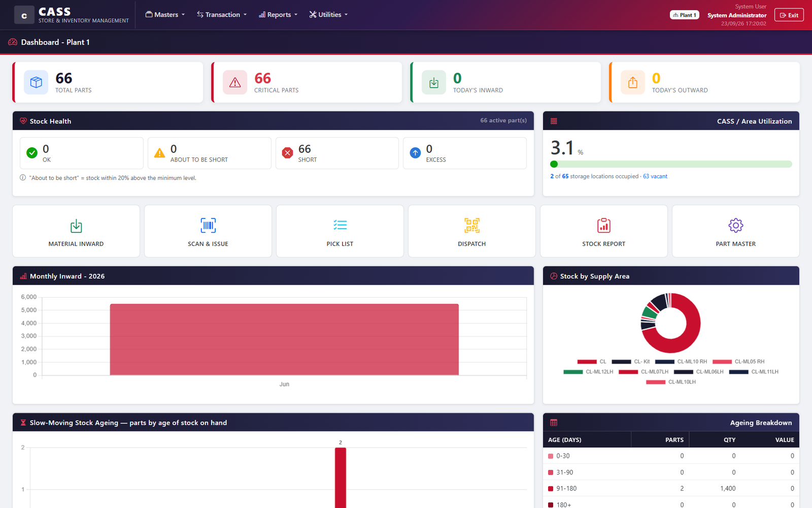Click the 31-90 age row label
The height and width of the screenshot is (508, 812).
click(564, 472)
